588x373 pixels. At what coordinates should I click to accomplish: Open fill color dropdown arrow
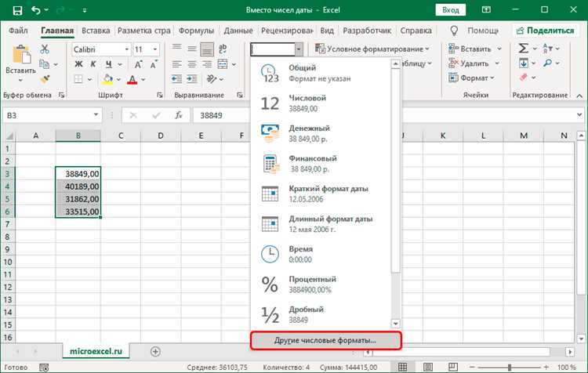(x=118, y=79)
